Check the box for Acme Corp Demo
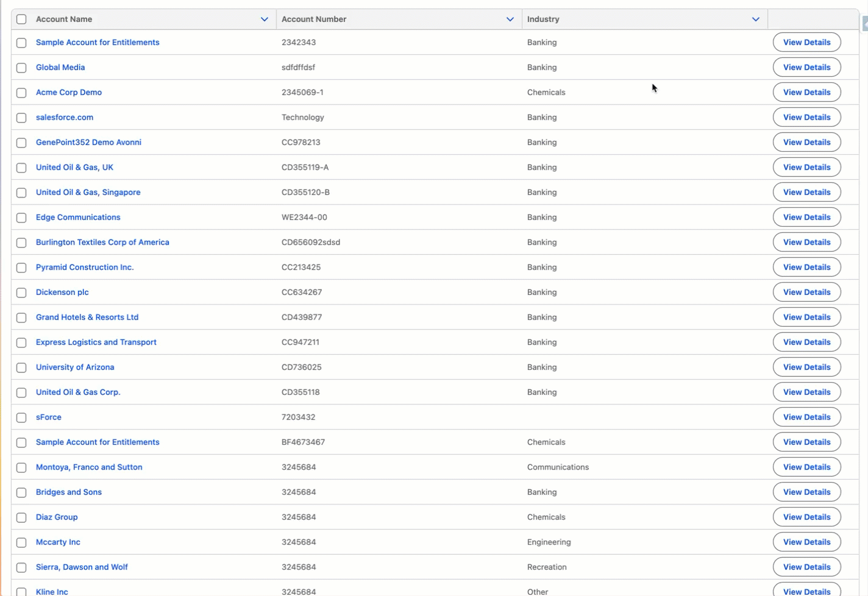868x596 pixels. click(21, 93)
